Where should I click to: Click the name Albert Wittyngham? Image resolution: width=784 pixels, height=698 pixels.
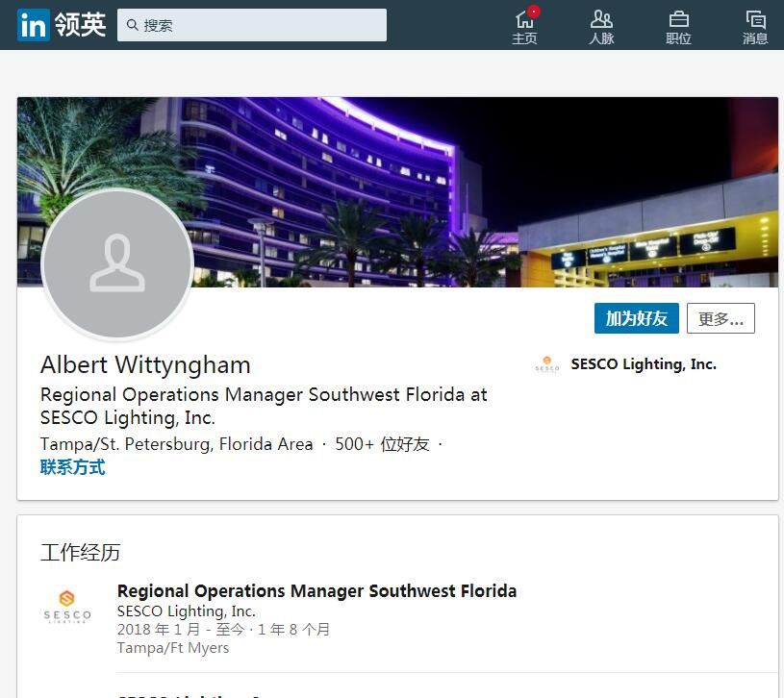tap(145, 365)
